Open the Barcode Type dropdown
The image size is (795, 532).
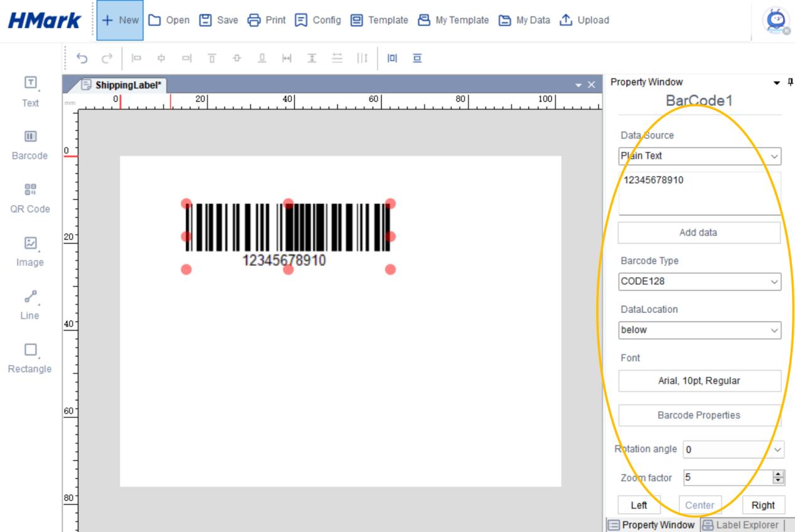point(700,282)
